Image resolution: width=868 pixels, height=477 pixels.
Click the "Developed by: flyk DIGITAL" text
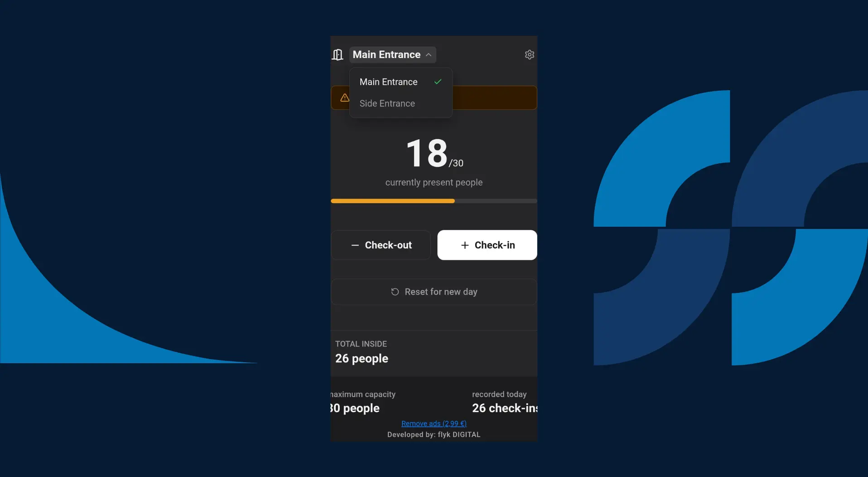(x=434, y=434)
